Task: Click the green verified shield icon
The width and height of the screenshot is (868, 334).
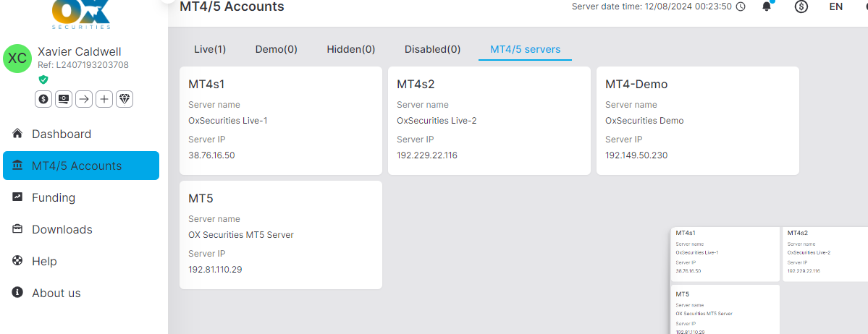Action: [x=43, y=80]
